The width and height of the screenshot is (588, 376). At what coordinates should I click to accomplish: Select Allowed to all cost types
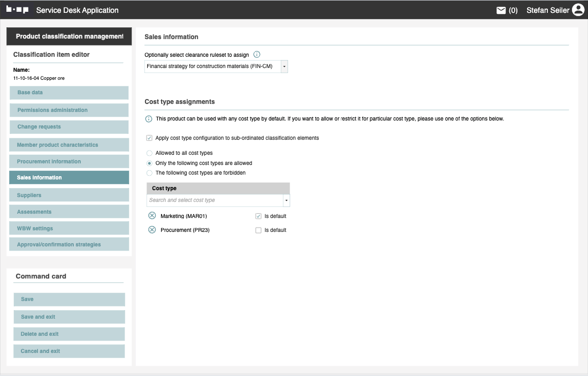point(150,153)
